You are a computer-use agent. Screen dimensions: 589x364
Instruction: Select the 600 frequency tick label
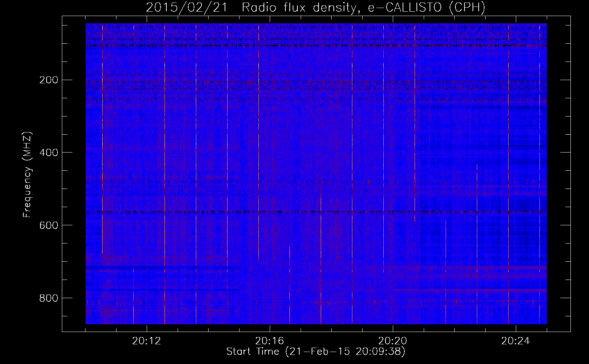(48, 225)
